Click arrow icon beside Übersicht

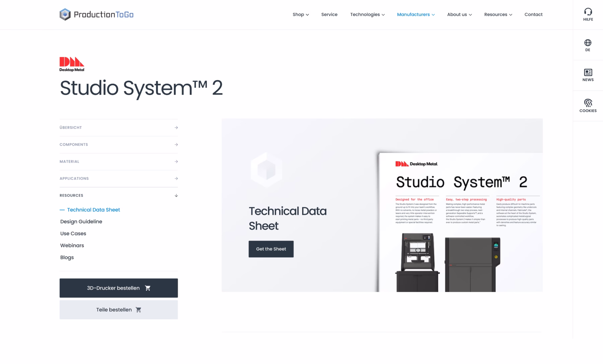click(176, 127)
